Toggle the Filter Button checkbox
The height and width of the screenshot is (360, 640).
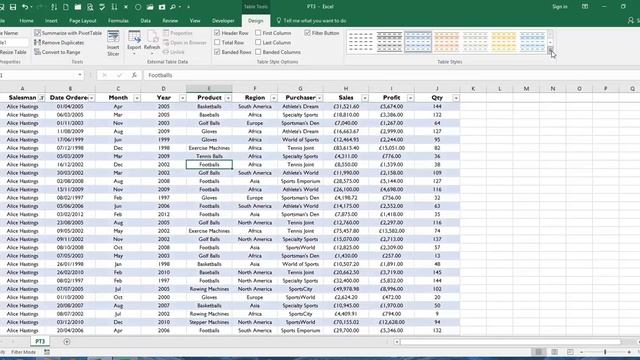(307, 33)
